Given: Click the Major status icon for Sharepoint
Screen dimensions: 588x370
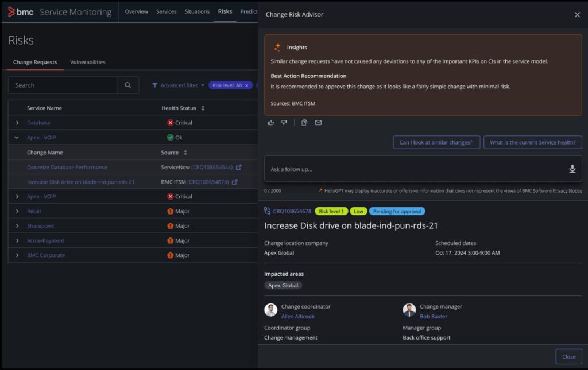Looking at the screenshot, I should [x=170, y=226].
